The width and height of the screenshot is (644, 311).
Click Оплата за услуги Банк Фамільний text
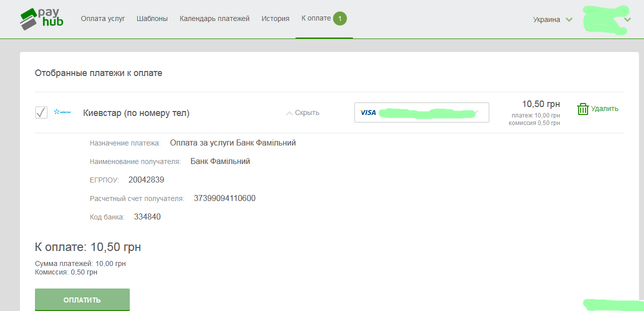point(233,143)
